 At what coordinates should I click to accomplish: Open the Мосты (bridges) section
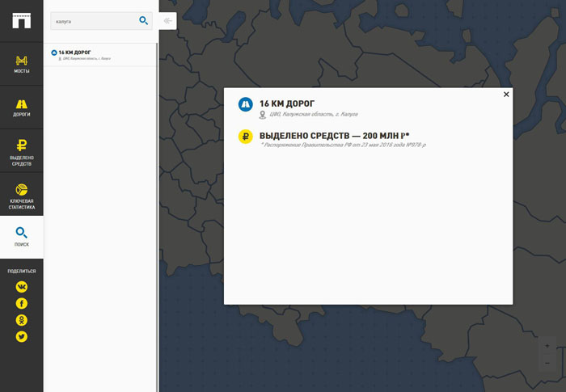(x=22, y=64)
